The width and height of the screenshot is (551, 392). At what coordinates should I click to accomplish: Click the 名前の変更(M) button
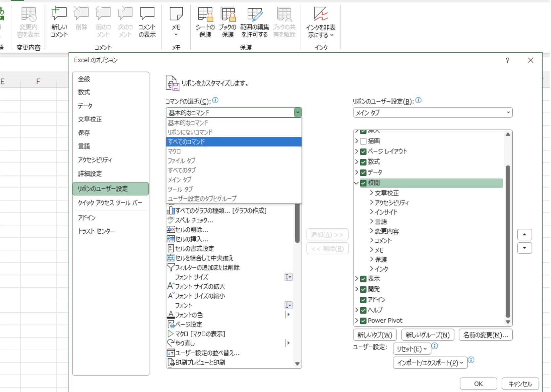(x=485, y=335)
